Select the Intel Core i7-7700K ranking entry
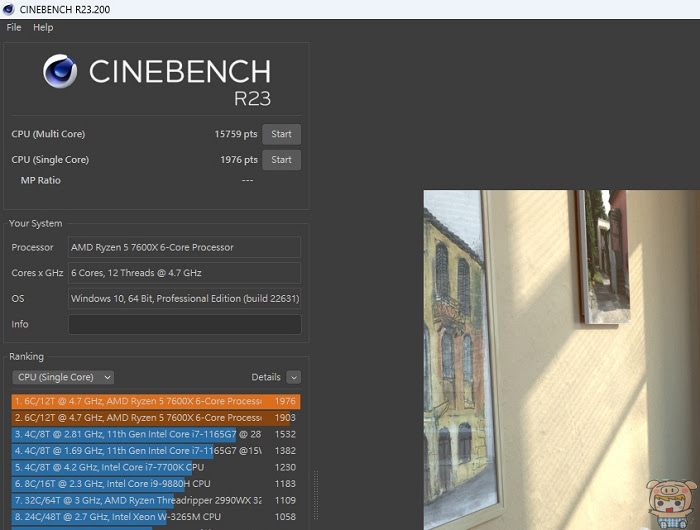Viewport: 700px width, 530px height. pyautogui.click(x=155, y=467)
